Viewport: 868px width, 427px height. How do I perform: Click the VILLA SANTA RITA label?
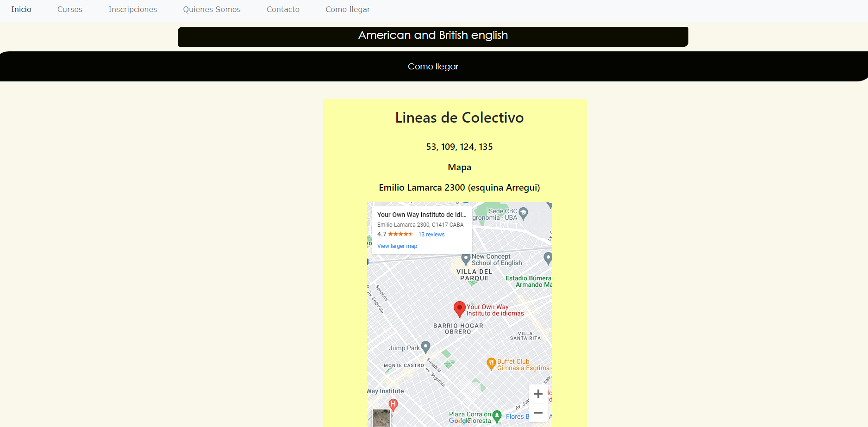point(525,336)
